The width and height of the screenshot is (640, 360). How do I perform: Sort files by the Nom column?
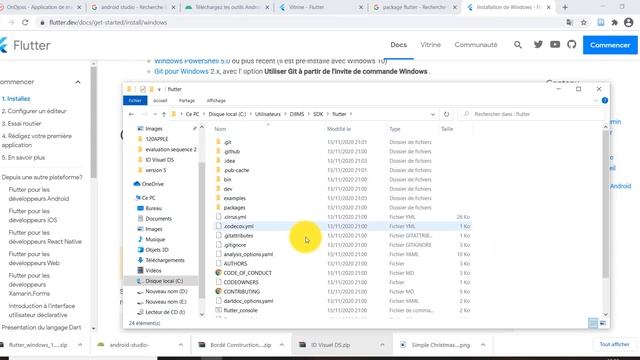click(x=220, y=129)
